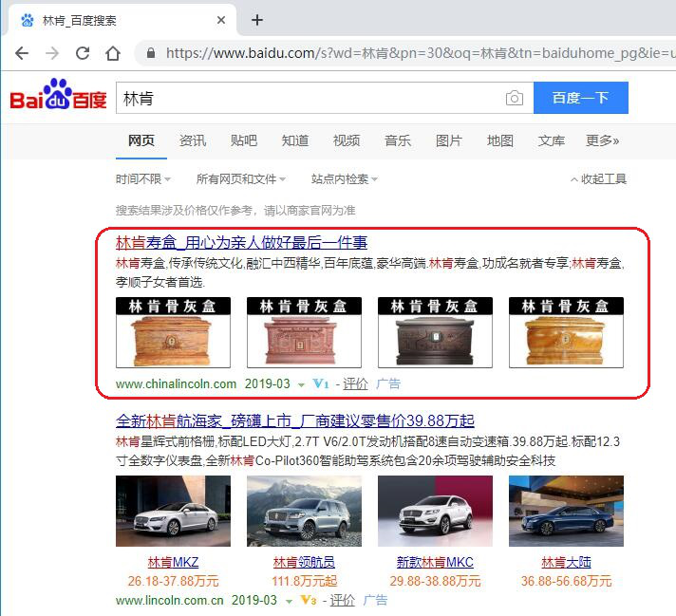Image resolution: width=676 pixels, height=616 pixels.
Task: Open the 知道 tab
Action: coord(295,140)
